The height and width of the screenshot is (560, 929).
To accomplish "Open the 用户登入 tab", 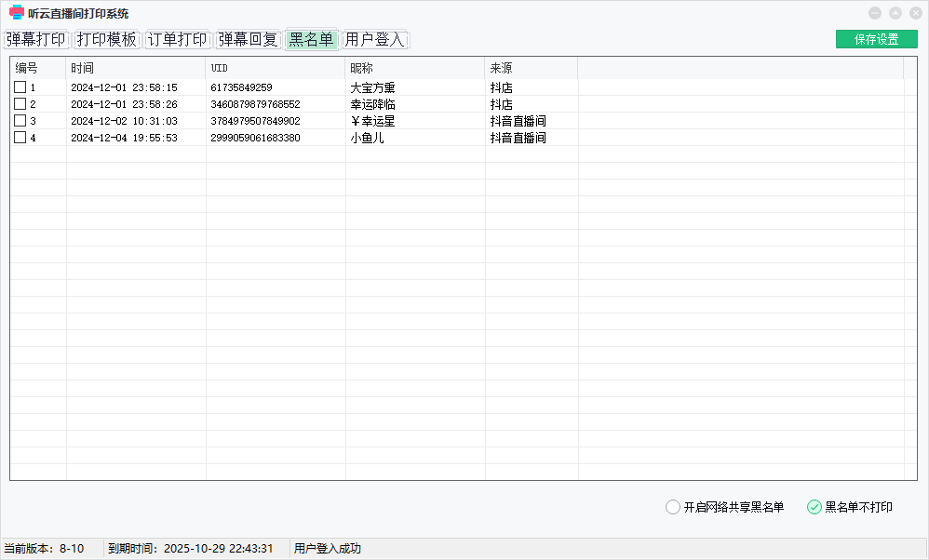I will [x=375, y=40].
